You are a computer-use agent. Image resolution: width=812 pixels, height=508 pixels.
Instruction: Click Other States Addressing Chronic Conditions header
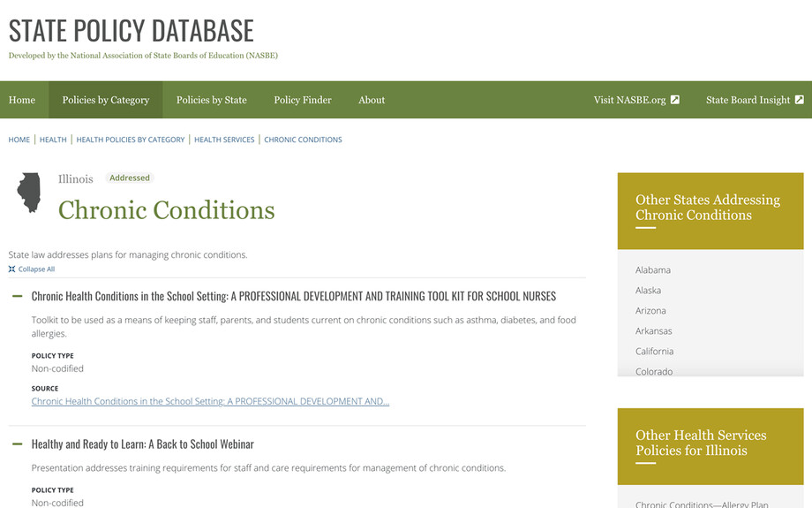coord(710,211)
